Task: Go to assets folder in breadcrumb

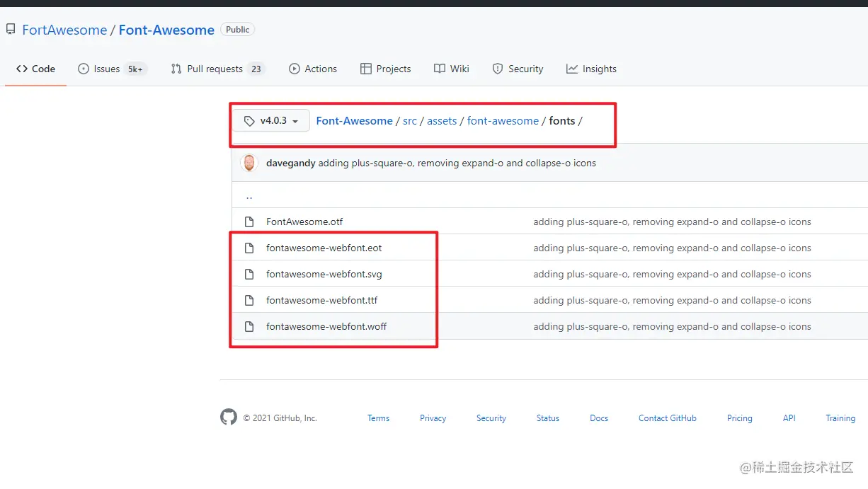Action: pos(442,121)
